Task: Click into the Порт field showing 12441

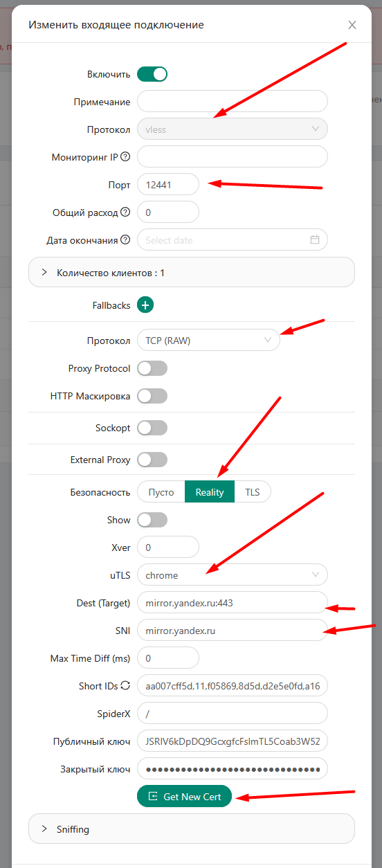Action: (x=168, y=184)
